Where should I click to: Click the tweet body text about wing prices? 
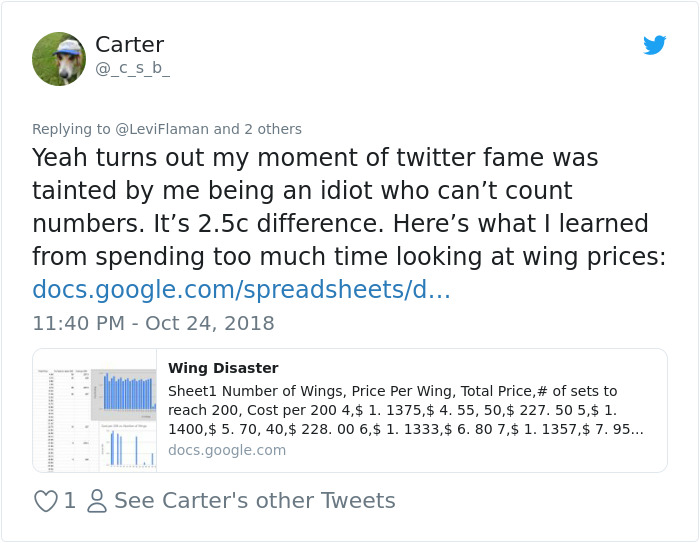pos(340,208)
